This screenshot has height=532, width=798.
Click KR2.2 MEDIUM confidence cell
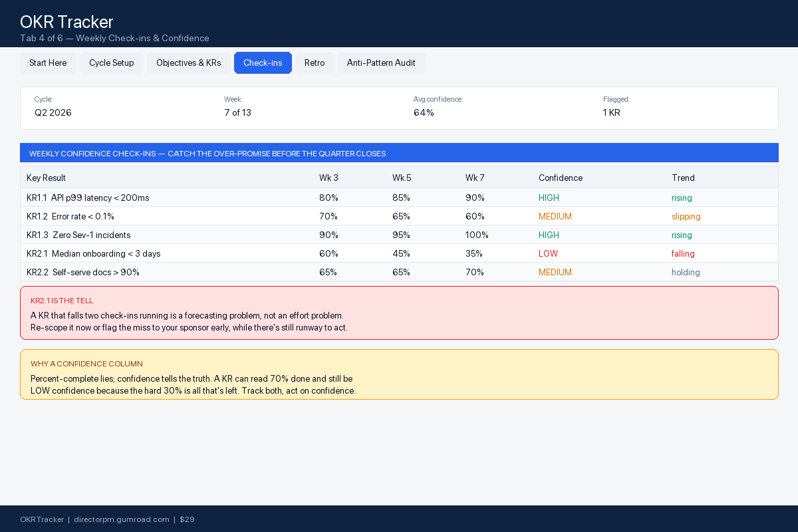coord(555,272)
